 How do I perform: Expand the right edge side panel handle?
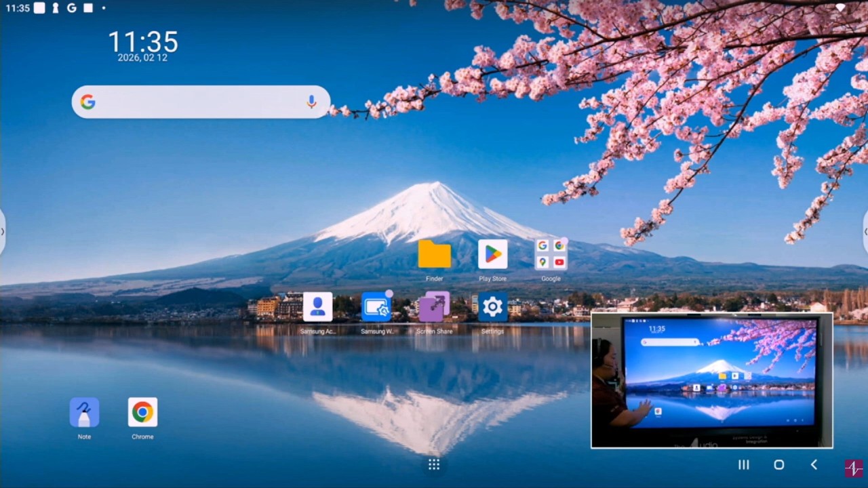865,231
